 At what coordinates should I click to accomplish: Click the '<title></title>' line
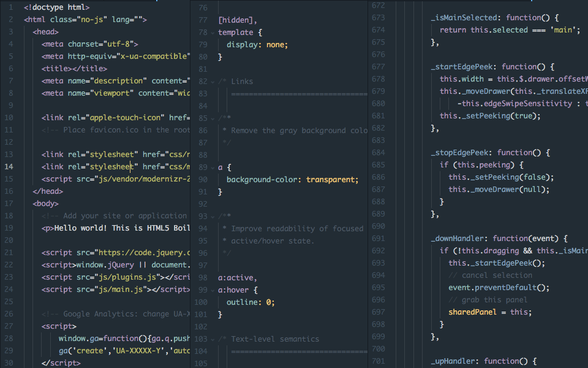(74, 69)
